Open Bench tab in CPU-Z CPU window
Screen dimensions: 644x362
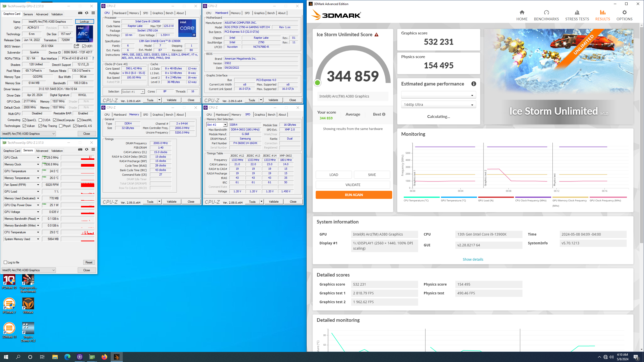coord(169,13)
